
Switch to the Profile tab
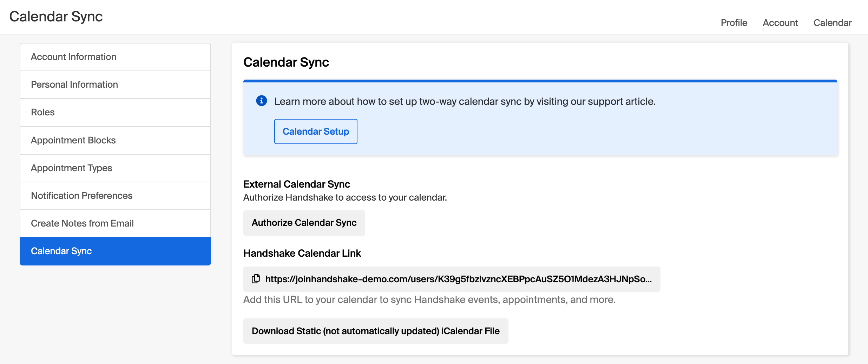734,23
